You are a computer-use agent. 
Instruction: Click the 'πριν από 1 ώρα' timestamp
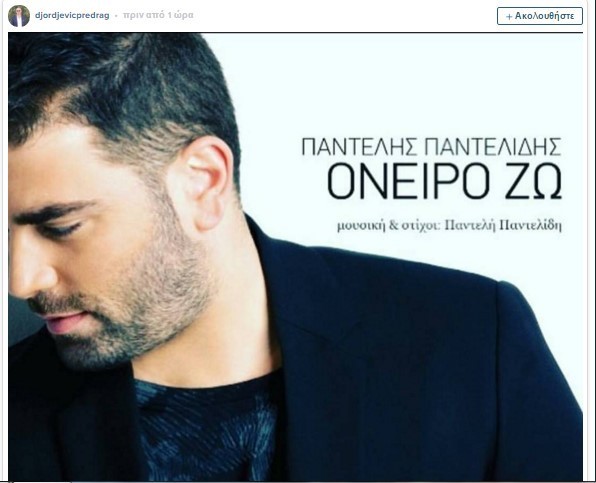(x=158, y=15)
